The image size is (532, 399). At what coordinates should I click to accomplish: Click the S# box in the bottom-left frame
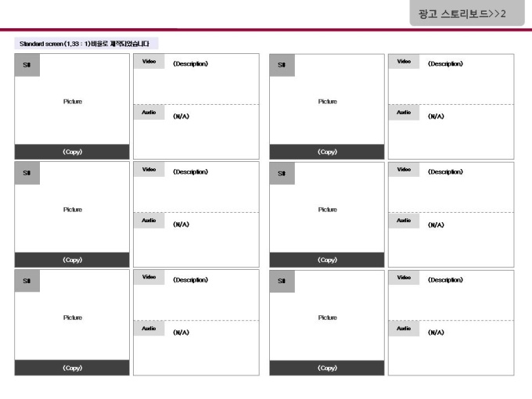(27, 282)
